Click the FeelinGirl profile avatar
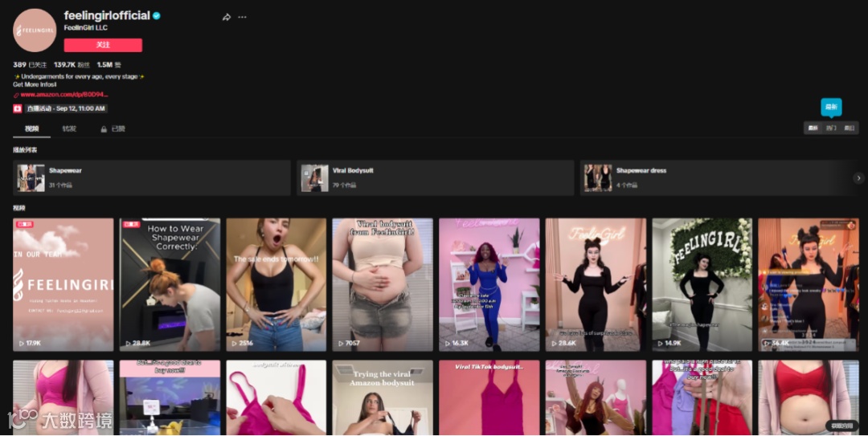The image size is (868, 436). coord(35,31)
